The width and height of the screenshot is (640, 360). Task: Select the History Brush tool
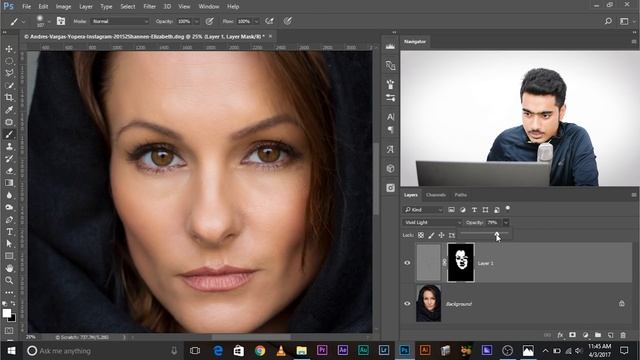tap(9, 159)
